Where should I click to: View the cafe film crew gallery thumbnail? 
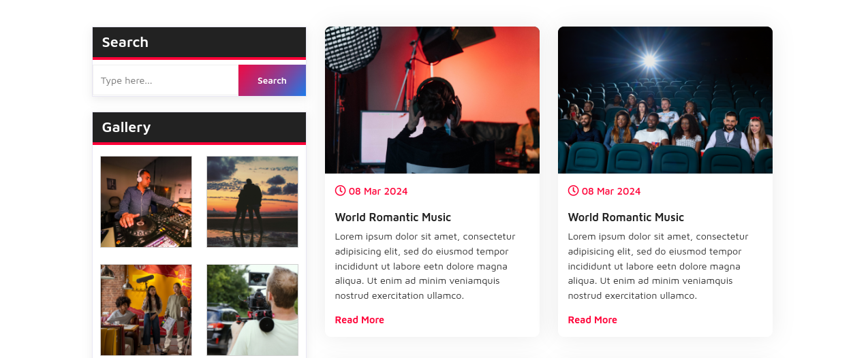coord(146,310)
